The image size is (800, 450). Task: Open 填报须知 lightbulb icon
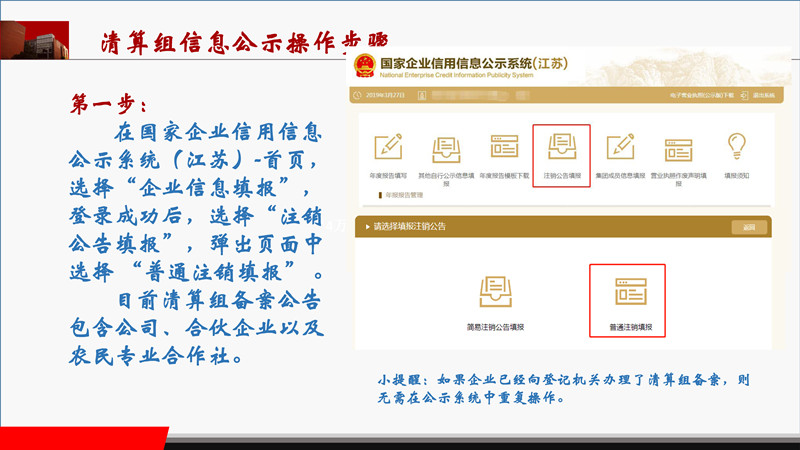[737, 146]
